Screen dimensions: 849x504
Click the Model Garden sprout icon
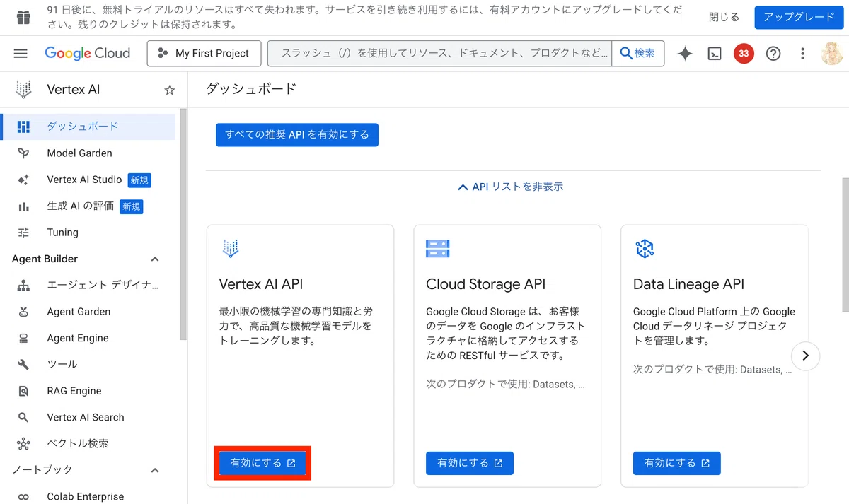[23, 153]
